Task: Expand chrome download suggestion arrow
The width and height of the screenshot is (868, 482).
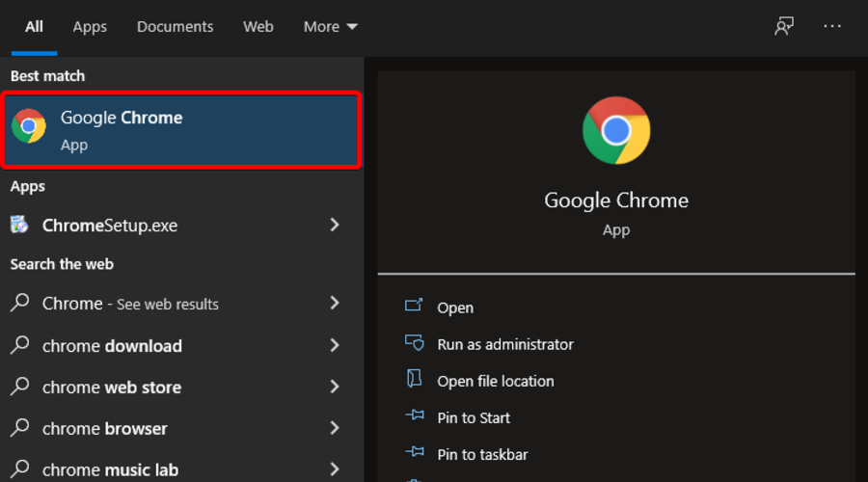Action: click(335, 345)
